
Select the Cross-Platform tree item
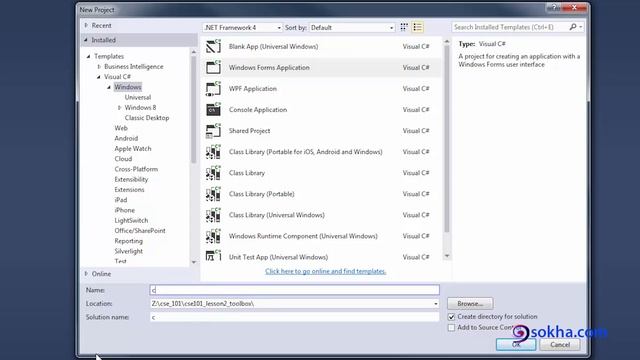pyautogui.click(x=136, y=169)
